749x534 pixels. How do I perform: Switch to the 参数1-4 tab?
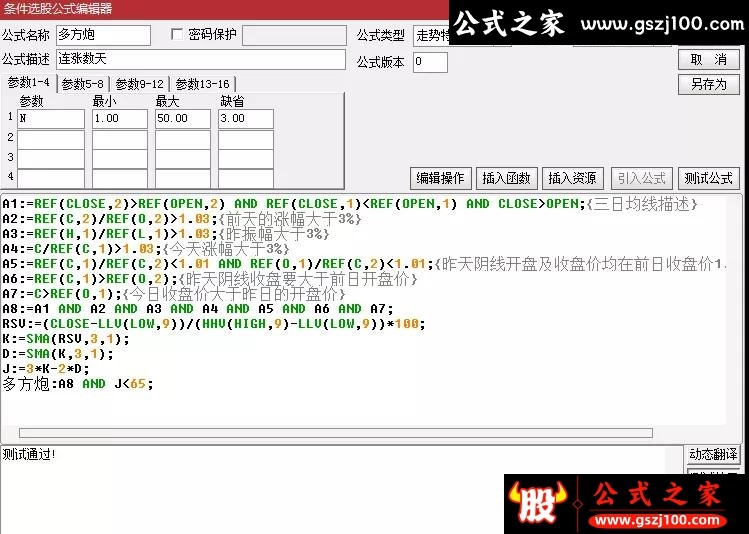pos(29,83)
